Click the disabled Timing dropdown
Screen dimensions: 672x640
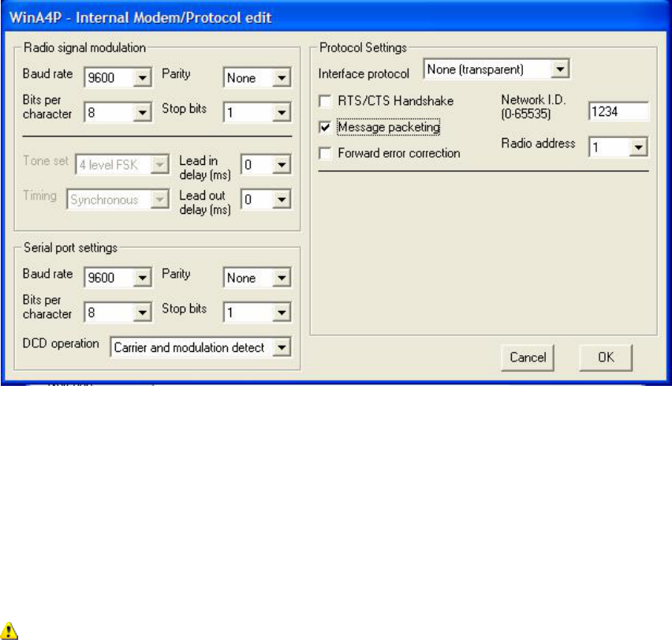(x=118, y=200)
